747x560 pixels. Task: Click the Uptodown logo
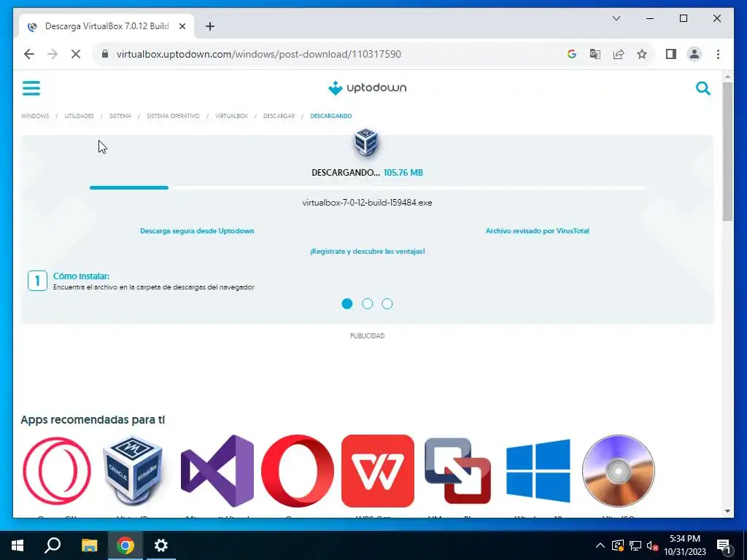[x=368, y=88]
